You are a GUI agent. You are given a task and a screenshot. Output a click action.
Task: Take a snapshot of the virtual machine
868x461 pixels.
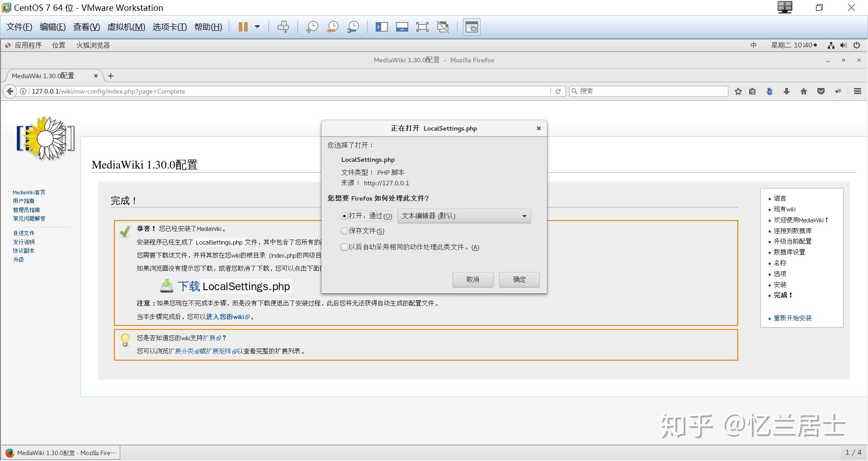311,27
